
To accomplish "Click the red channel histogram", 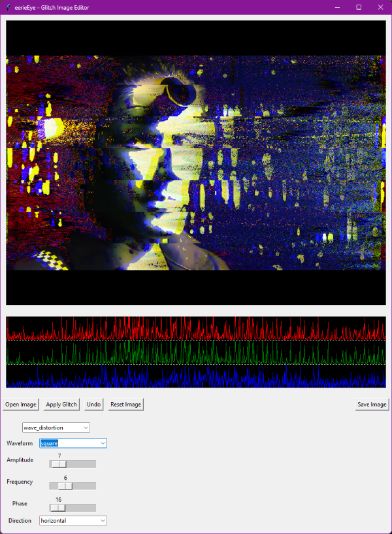I will pos(196,329).
